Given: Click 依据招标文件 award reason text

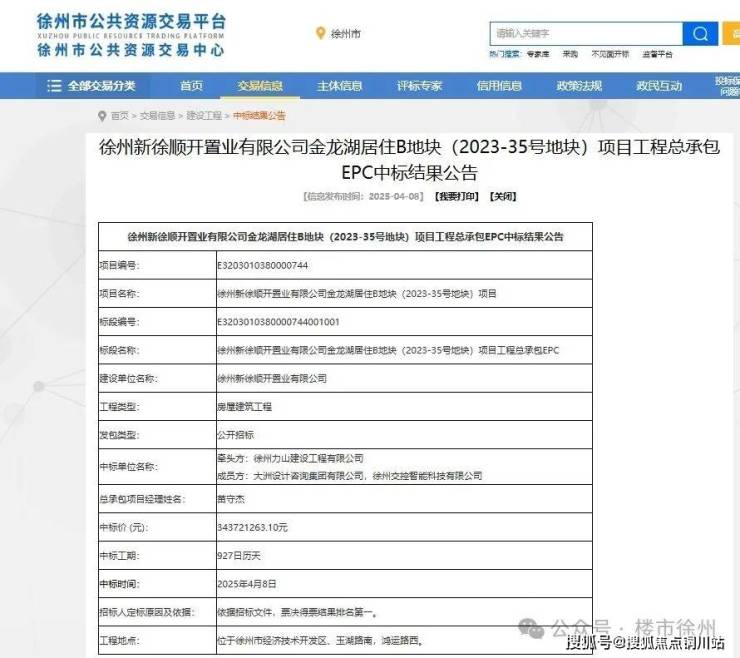Looking at the screenshot, I should (x=297, y=612).
